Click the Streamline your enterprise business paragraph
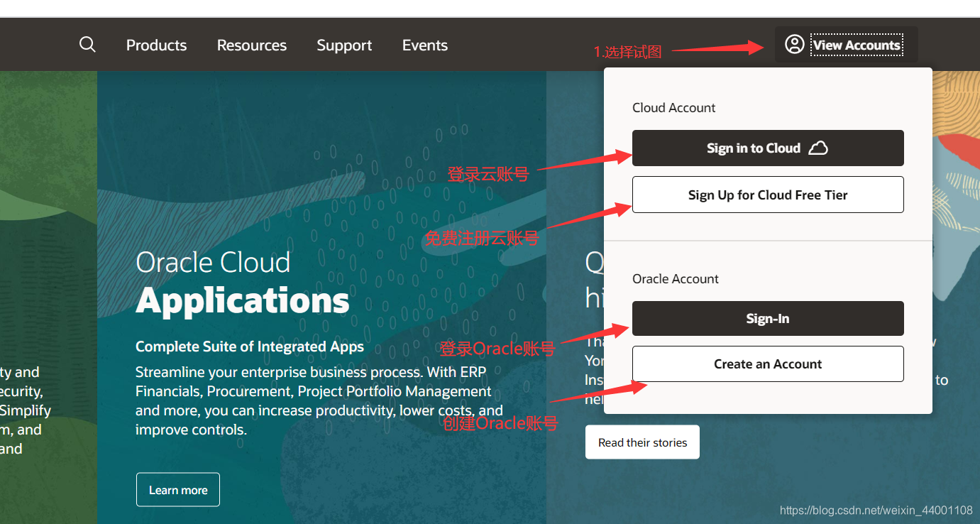 pos(319,401)
